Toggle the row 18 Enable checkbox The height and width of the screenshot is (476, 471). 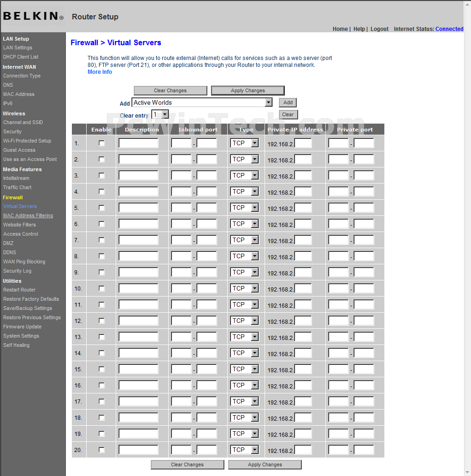click(x=101, y=418)
